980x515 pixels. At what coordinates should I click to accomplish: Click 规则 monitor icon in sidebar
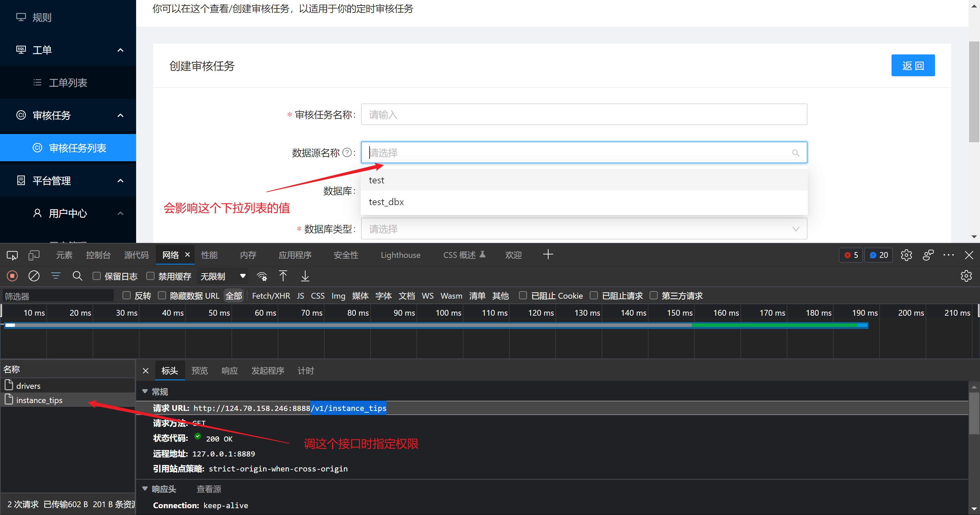tap(21, 17)
